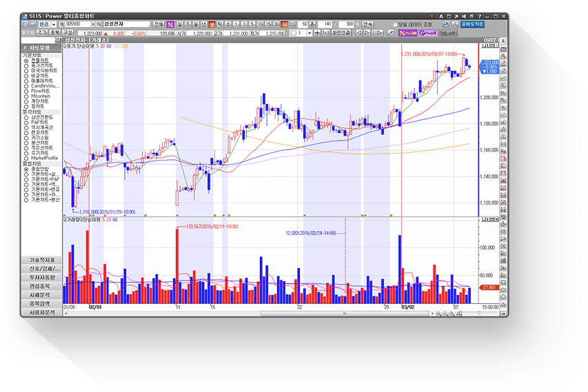
Task: Click the triangle drawing tool in right toolbar
Action: 503,305
